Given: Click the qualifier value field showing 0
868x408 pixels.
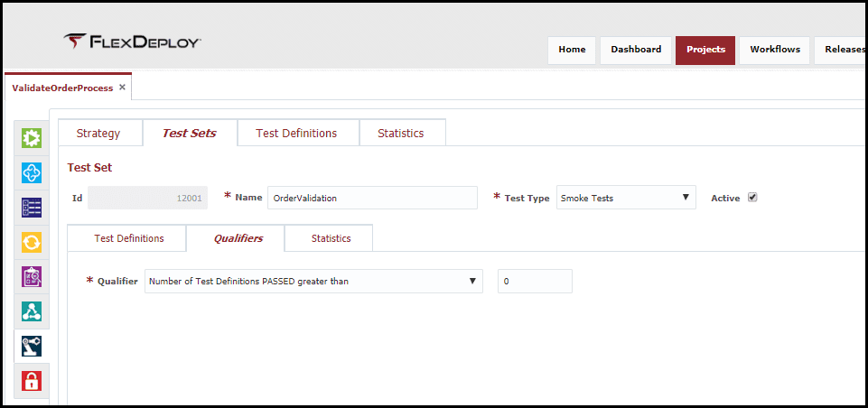Looking at the screenshot, I should 535,282.
